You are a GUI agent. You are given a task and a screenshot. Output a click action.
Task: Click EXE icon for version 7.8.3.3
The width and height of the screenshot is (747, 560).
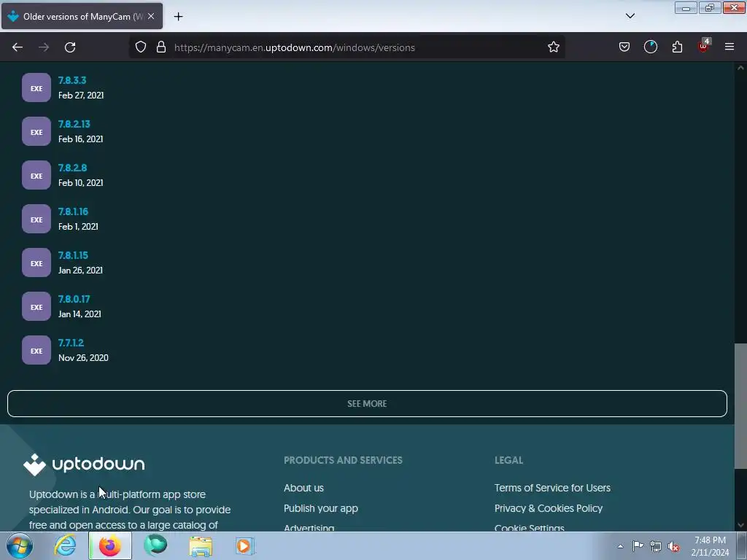[x=36, y=87]
